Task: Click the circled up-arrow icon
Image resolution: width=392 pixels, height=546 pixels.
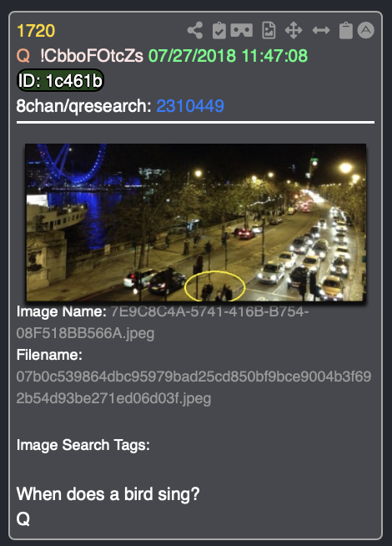Action: (365, 30)
